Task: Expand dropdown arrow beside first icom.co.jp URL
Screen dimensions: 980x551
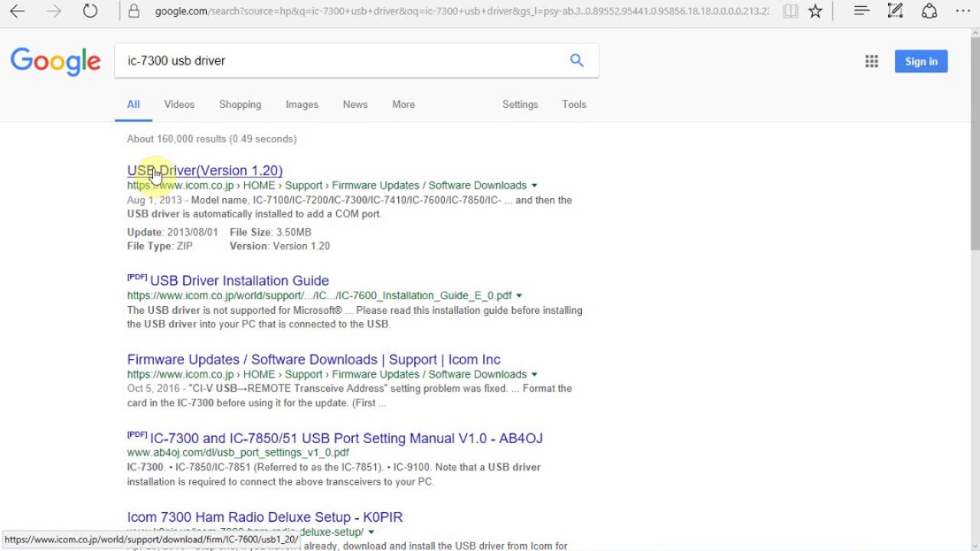Action: (534, 186)
